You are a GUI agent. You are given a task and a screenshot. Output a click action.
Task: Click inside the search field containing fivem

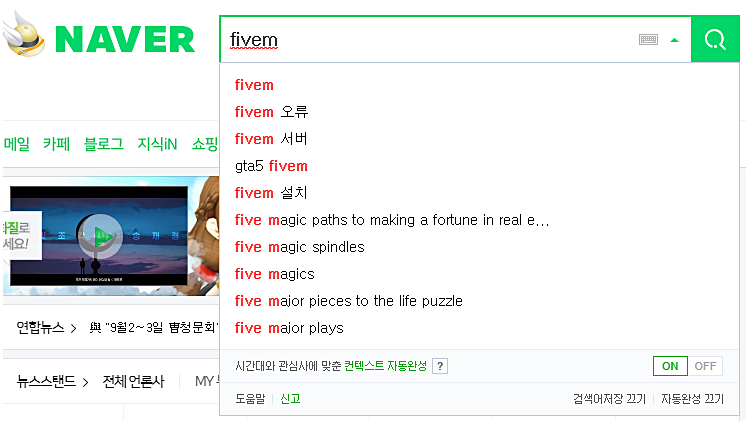[430, 40]
